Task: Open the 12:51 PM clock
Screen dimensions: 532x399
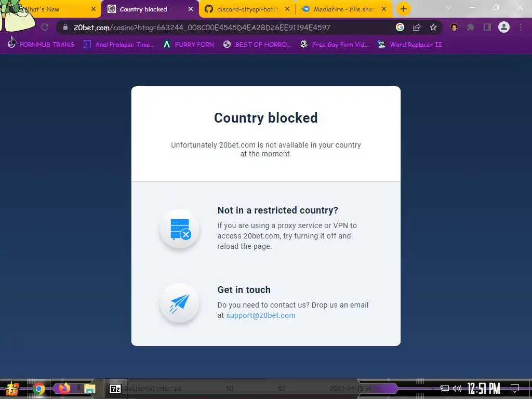Action: (x=484, y=389)
